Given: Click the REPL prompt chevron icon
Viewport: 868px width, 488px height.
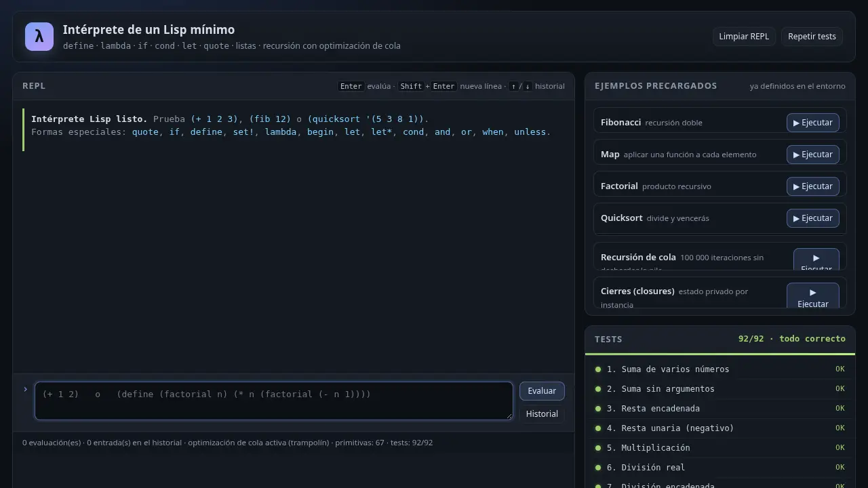Looking at the screenshot, I should tap(26, 389).
